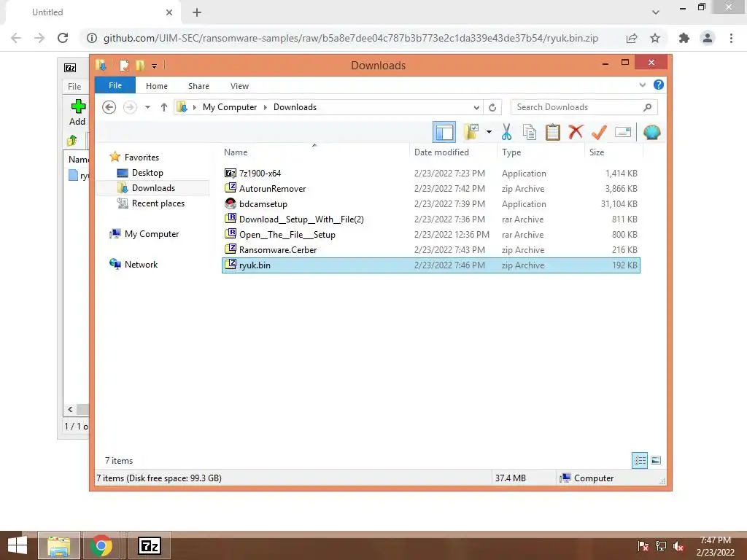The width and height of the screenshot is (747, 560).
Task: Bookmark this page with the star icon
Action: (655, 38)
